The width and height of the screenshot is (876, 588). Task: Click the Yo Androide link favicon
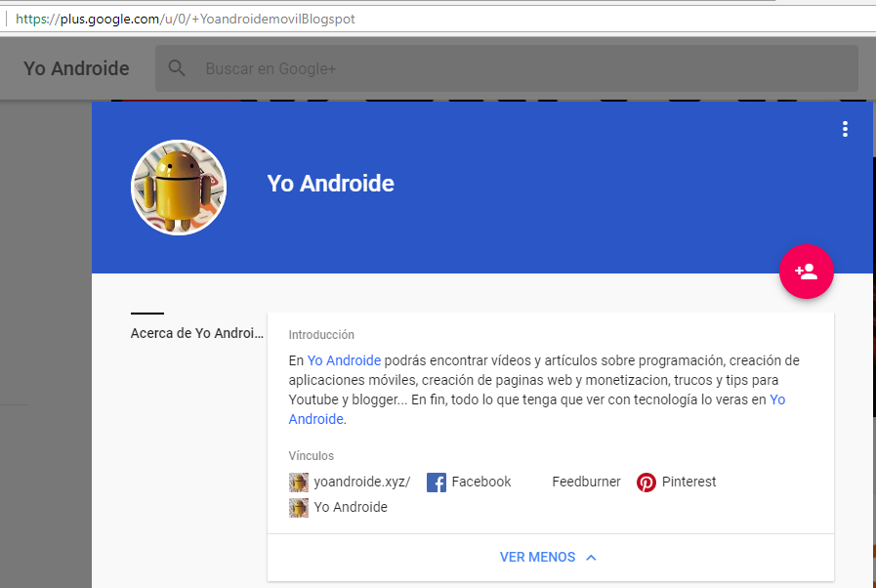click(298, 508)
